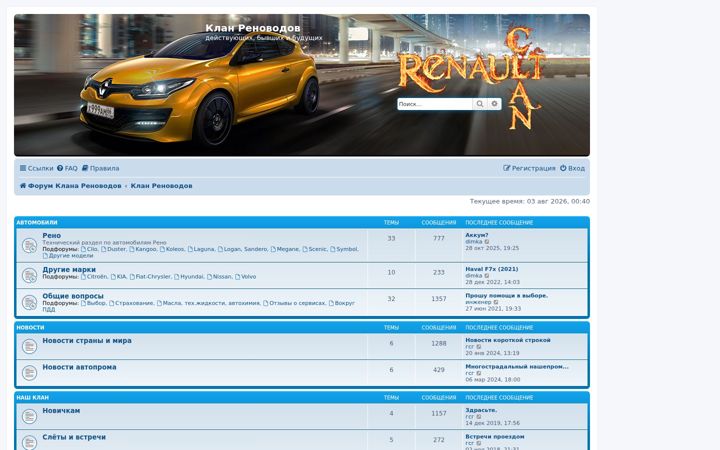Open the Koleos subforum
This screenshot has height=450, width=720.
[x=172, y=249]
